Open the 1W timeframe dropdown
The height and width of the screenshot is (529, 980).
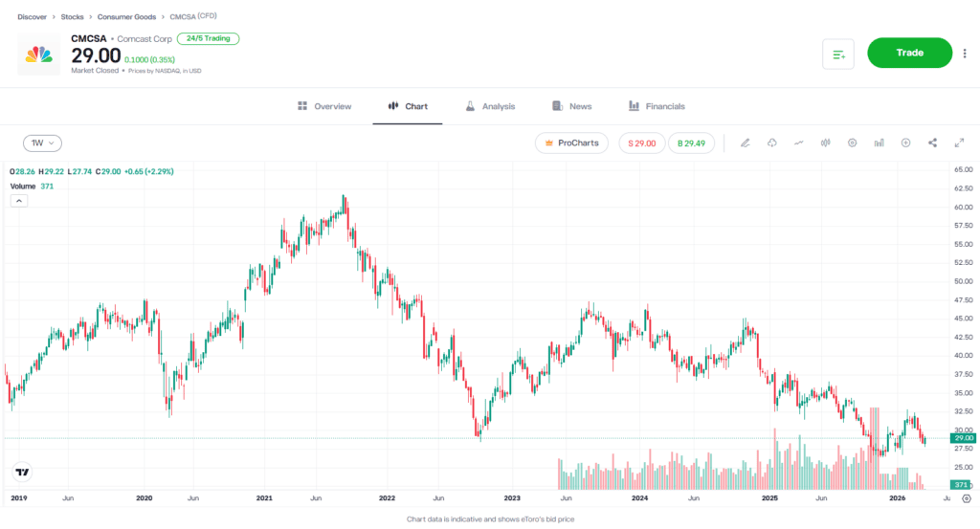(x=42, y=143)
